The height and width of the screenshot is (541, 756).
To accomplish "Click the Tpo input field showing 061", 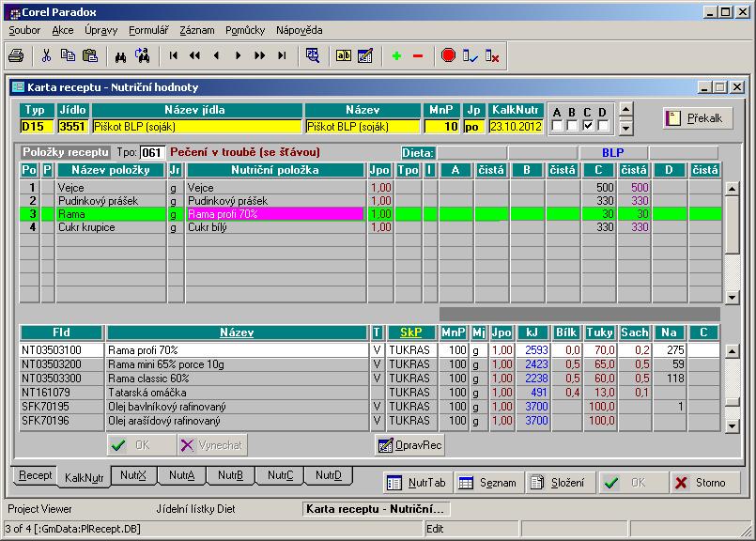I will [x=152, y=153].
